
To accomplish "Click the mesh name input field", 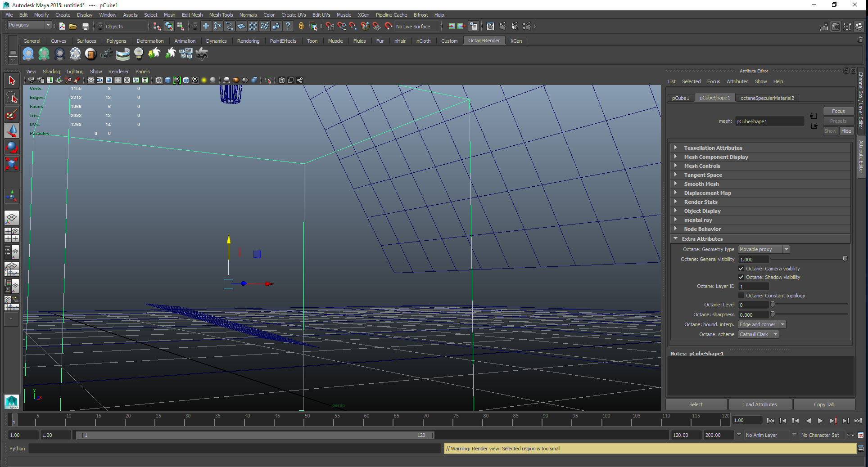I will (769, 121).
